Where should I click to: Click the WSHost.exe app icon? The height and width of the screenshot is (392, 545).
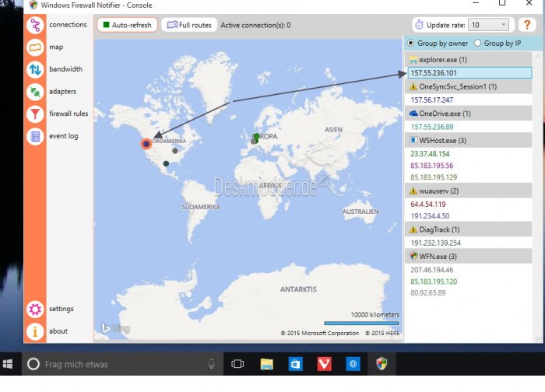point(413,140)
